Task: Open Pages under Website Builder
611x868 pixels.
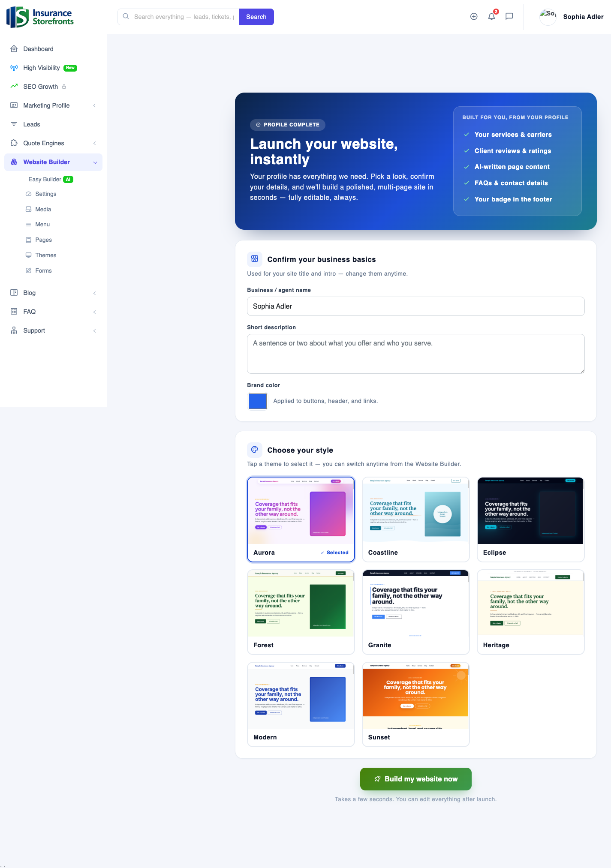Action: tap(43, 240)
